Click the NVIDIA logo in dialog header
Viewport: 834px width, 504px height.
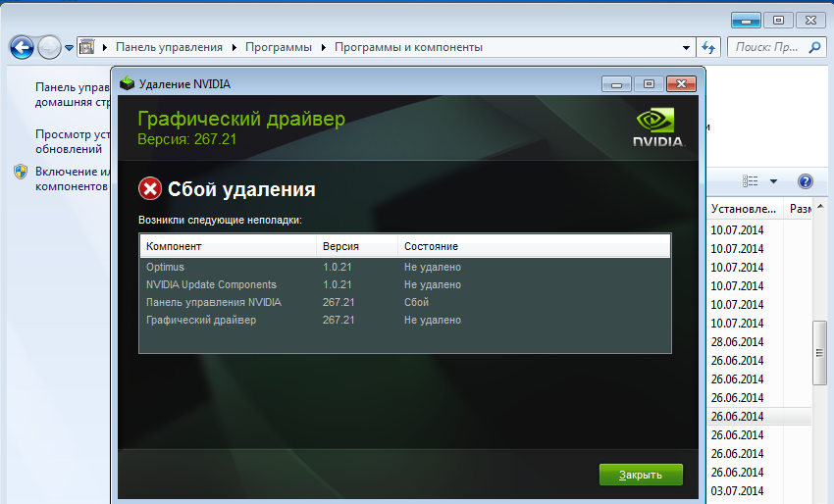click(x=658, y=126)
